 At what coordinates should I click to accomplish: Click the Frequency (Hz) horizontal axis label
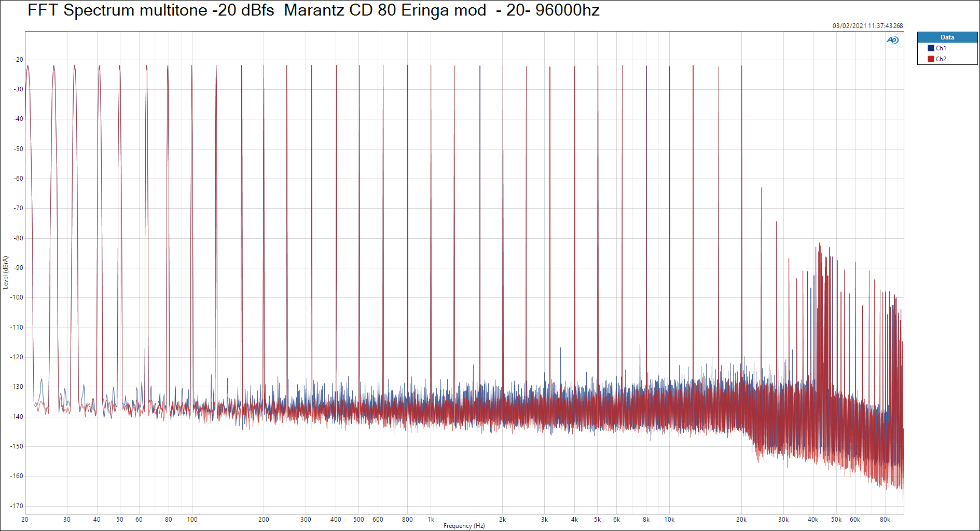click(464, 526)
